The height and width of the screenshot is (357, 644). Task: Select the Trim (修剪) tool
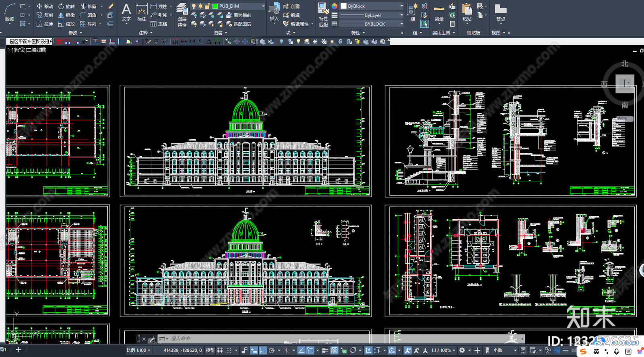pyautogui.click(x=88, y=6)
